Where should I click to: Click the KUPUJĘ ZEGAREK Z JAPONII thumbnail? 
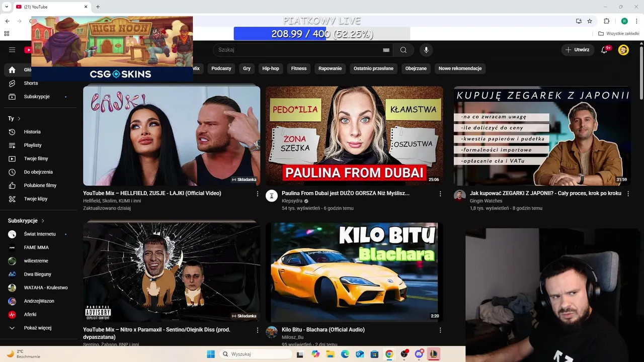tap(542, 135)
